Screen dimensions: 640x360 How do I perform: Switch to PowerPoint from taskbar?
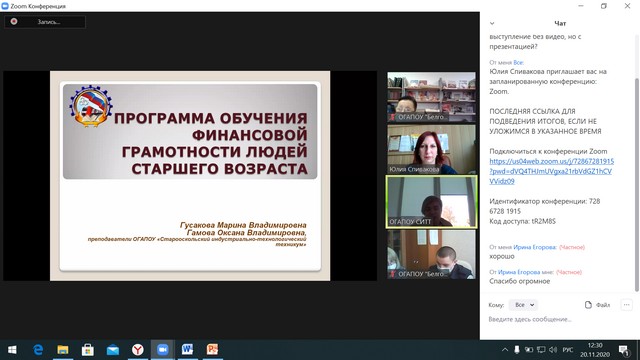[212, 350]
